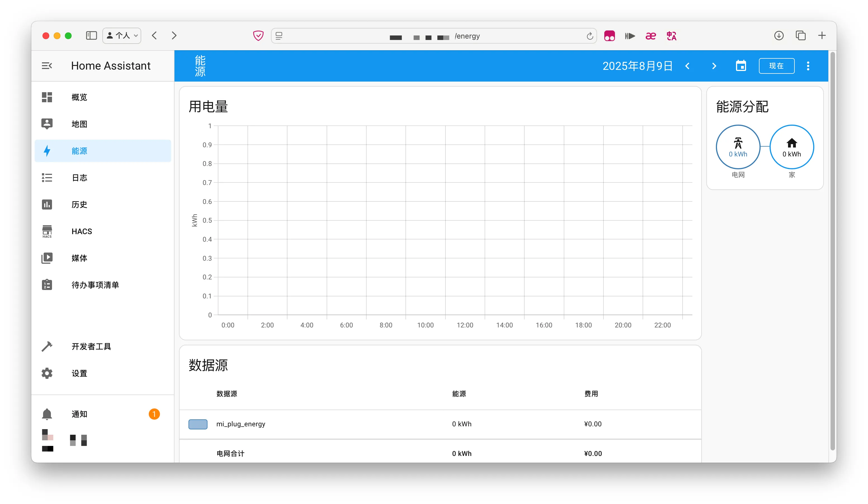Click the 现在 now button
The width and height of the screenshot is (868, 504).
tap(777, 66)
